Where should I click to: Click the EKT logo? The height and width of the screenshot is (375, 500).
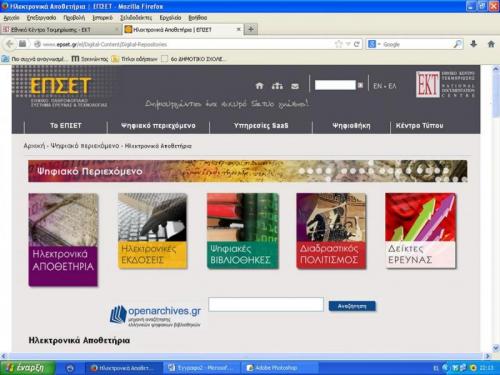click(428, 84)
